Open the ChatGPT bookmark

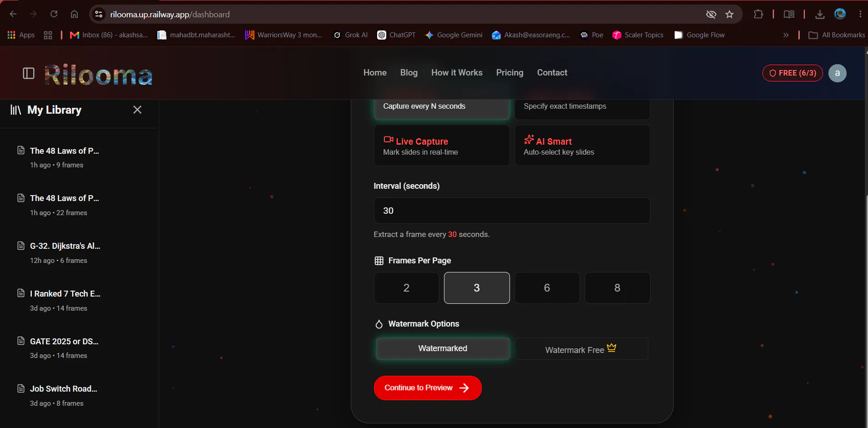396,35
